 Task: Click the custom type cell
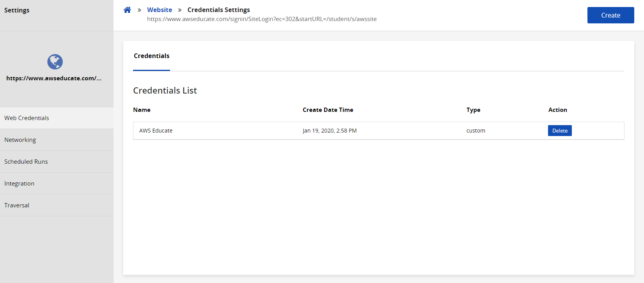pyautogui.click(x=475, y=131)
